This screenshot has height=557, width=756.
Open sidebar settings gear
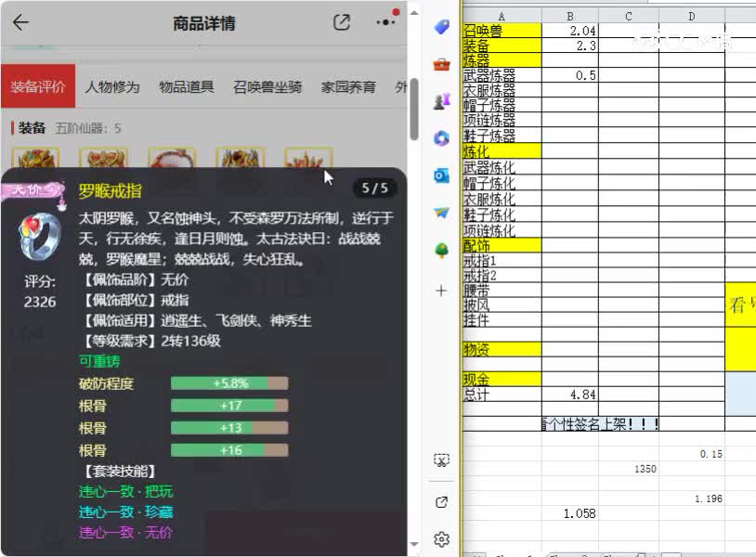point(441,538)
